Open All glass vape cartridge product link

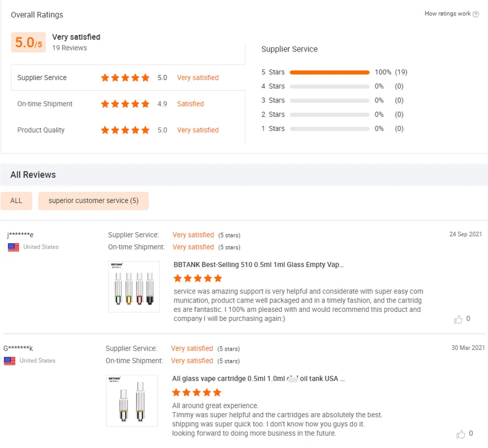pyautogui.click(x=258, y=379)
